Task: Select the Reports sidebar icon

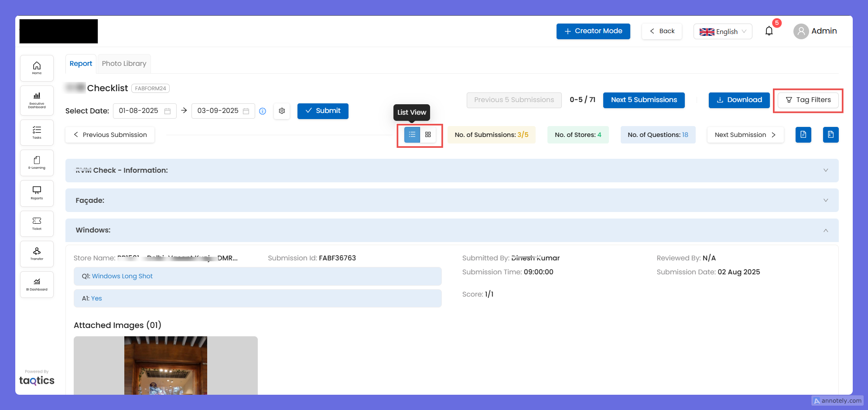Action: [37, 193]
